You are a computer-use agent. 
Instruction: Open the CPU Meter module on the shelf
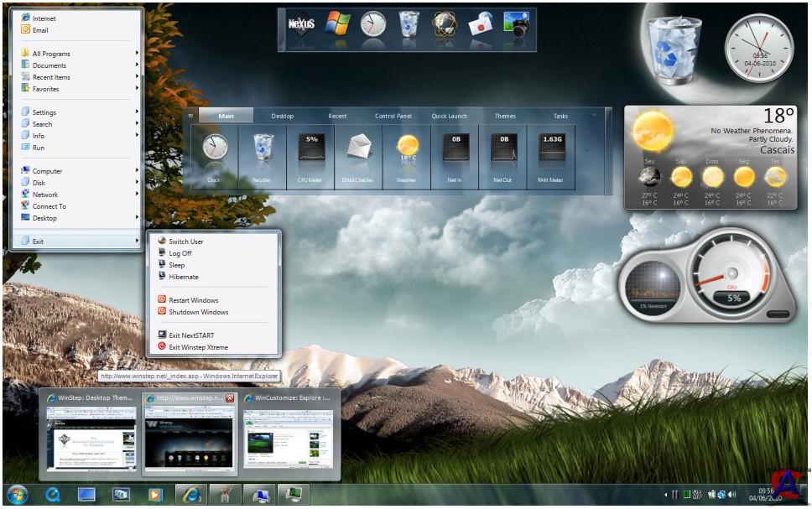pos(310,152)
